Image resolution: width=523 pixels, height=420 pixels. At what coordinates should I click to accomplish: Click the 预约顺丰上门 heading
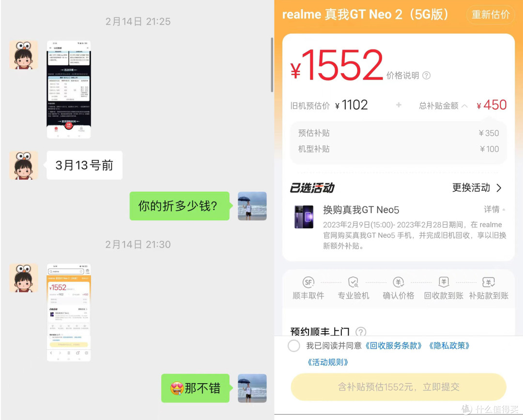pyautogui.click(x=320, y=331)
